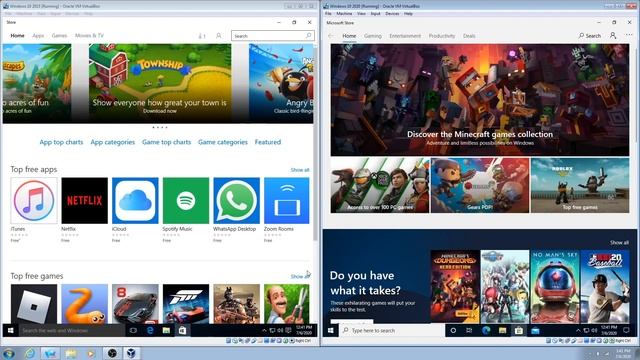Click the account icon in the old Store

[219, 36]
